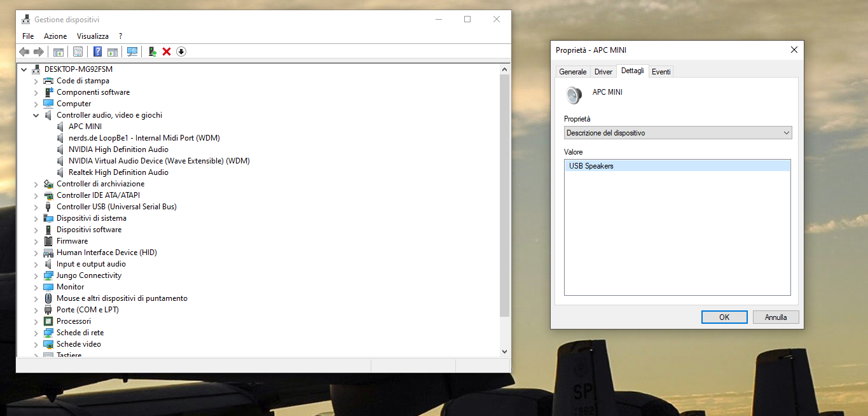
Task: Click the red X uninstall device icon
Action: click(167, 52)
